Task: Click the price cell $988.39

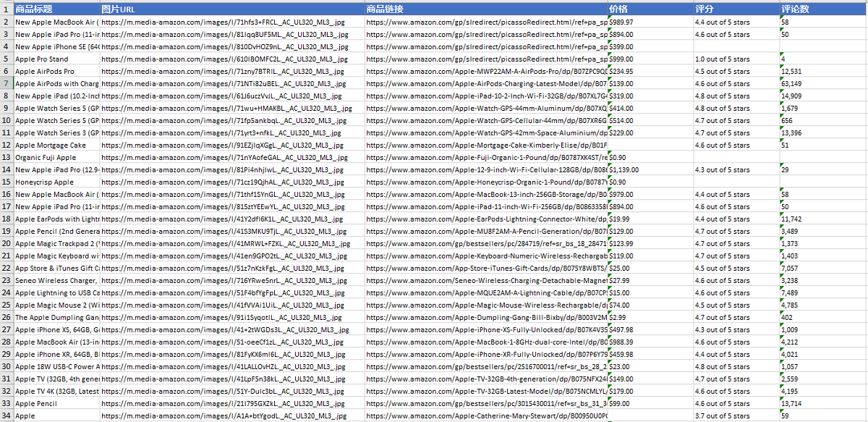Action: pyautogui.click(x=651, y=342)
